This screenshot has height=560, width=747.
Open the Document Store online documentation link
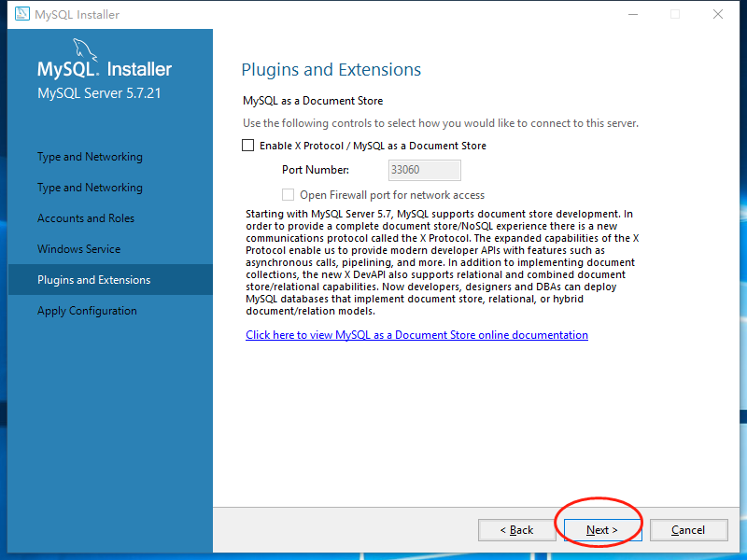click(416, 335)
